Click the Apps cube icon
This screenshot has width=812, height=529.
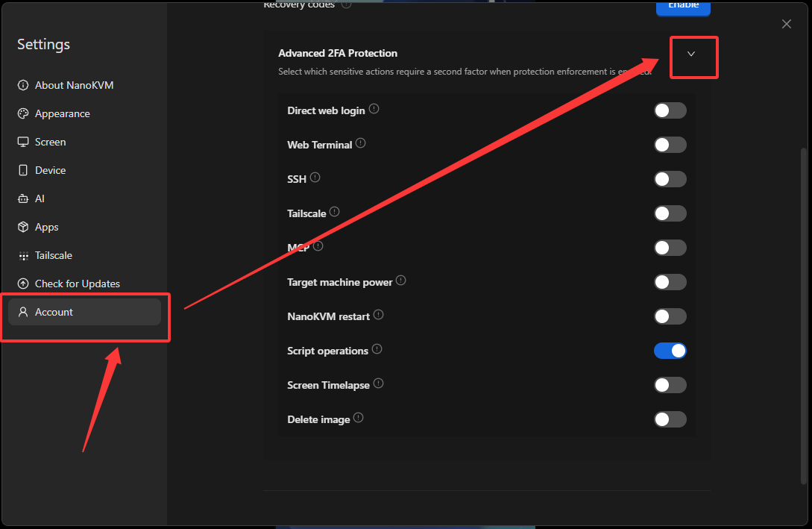[23, 227]
